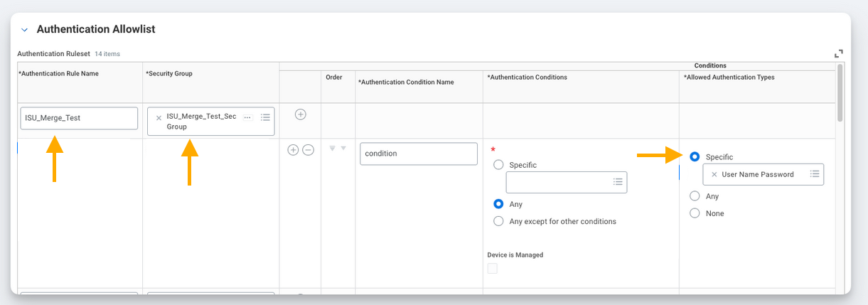Expand the ruleset table to fullscreen
The image size is (868, 305).
click(839, 53)
